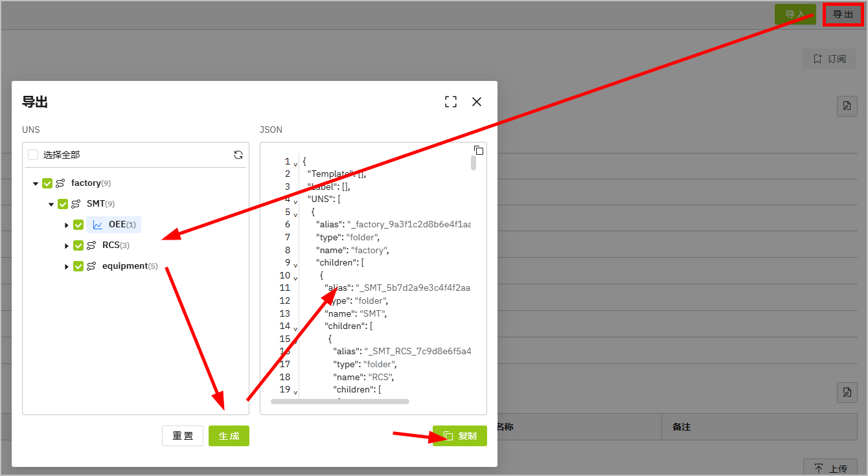
Task: Toggle fullscreen for the export dialog
Action: coord(451,102)
